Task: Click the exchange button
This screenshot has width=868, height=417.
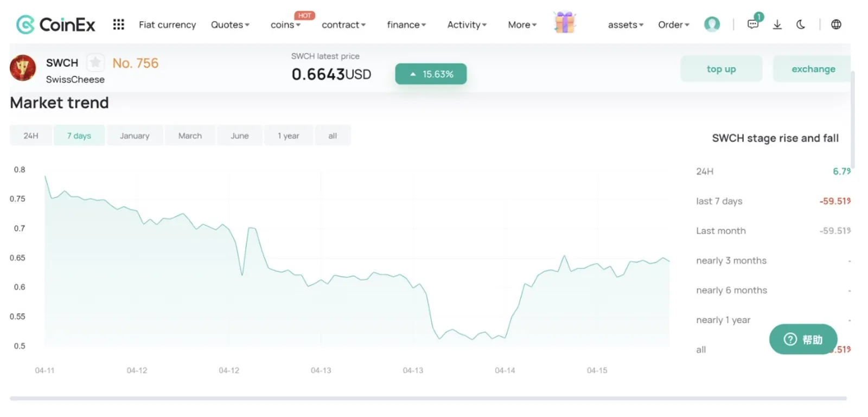Action: coord(812,69)
